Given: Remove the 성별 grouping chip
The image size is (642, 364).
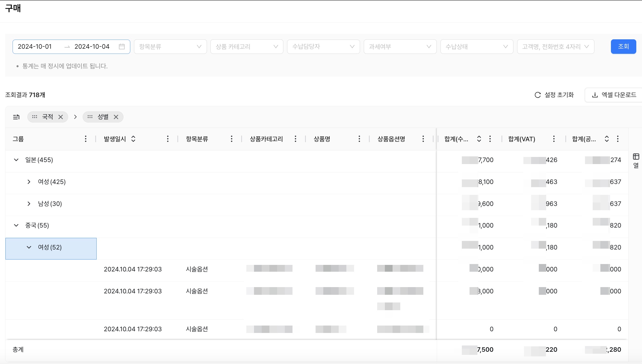Looking at the screenshot, I should click(116, 117).
